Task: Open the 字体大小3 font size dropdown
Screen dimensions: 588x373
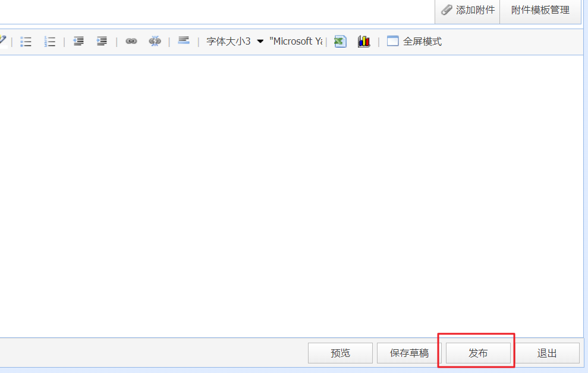Action: [x=235, y=41]
